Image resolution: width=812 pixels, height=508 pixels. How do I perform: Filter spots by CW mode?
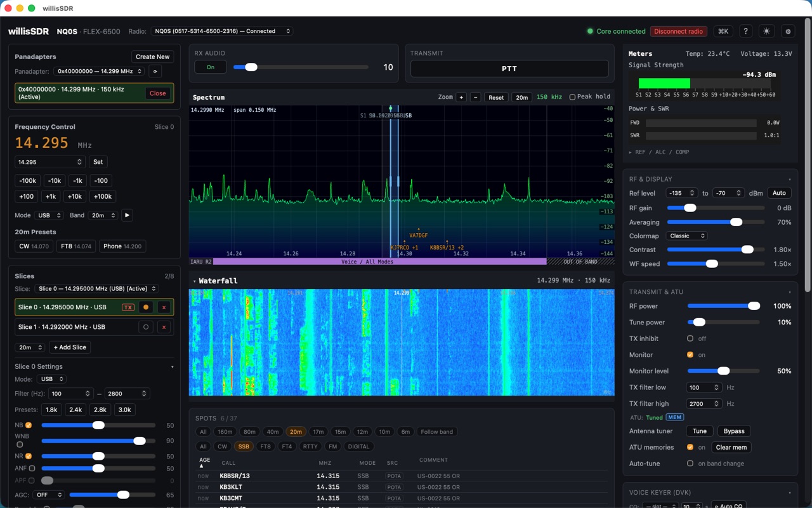point(222,446)
